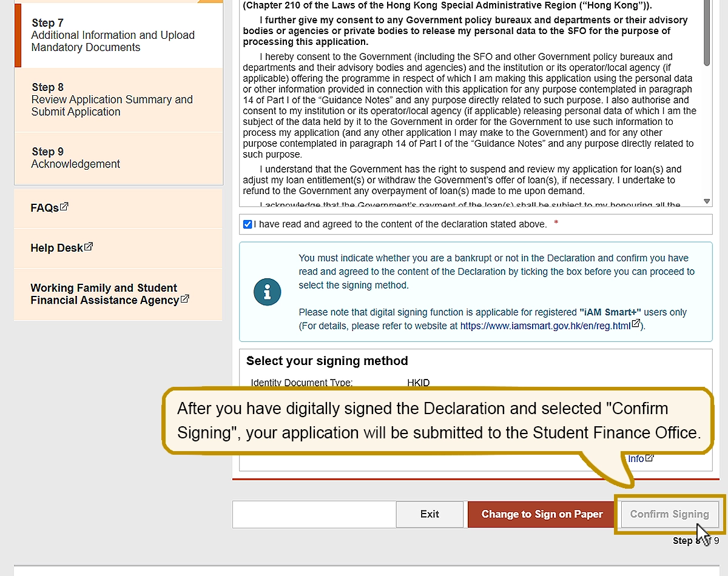Click the Confirm Signing button

669,514
